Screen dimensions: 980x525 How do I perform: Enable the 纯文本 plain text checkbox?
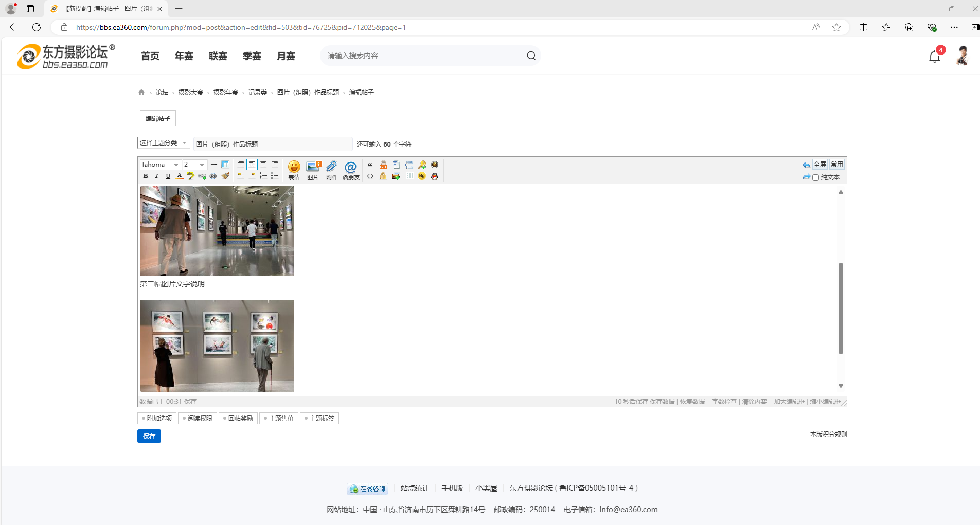click(816, 178)
